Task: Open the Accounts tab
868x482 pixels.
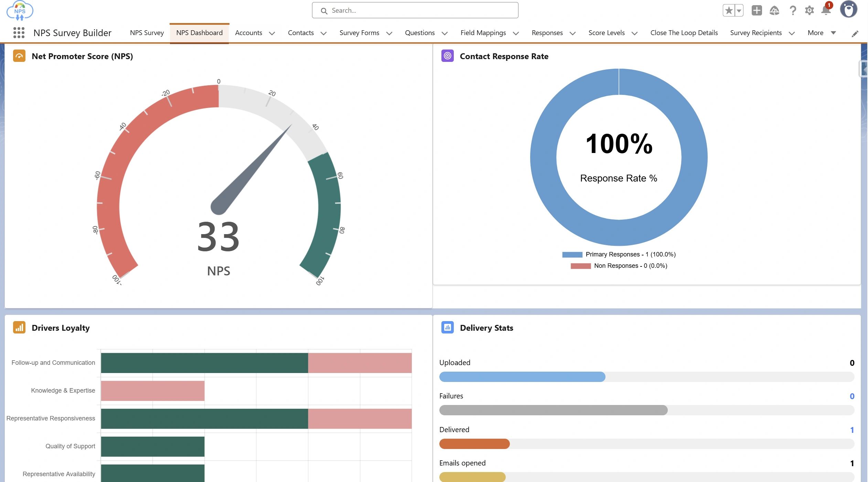Action: 248,33
